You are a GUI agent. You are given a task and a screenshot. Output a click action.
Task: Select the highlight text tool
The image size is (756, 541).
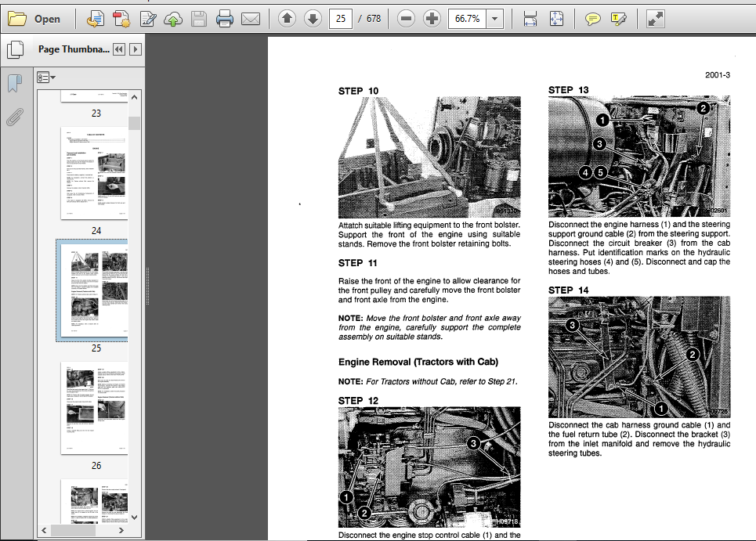[x=619, y=20]
